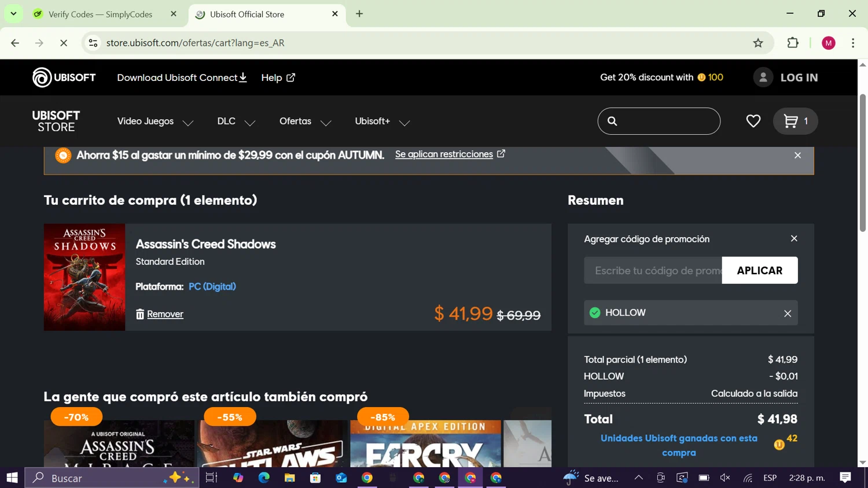Open Task View on taskbar
The image size is (868, 488).
(x=211, y=478)
